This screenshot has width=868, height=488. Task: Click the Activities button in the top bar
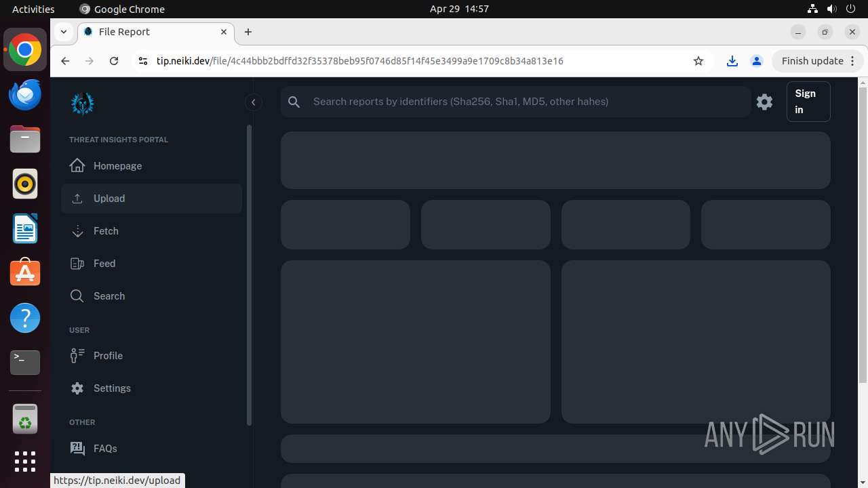tap(33, 9)
